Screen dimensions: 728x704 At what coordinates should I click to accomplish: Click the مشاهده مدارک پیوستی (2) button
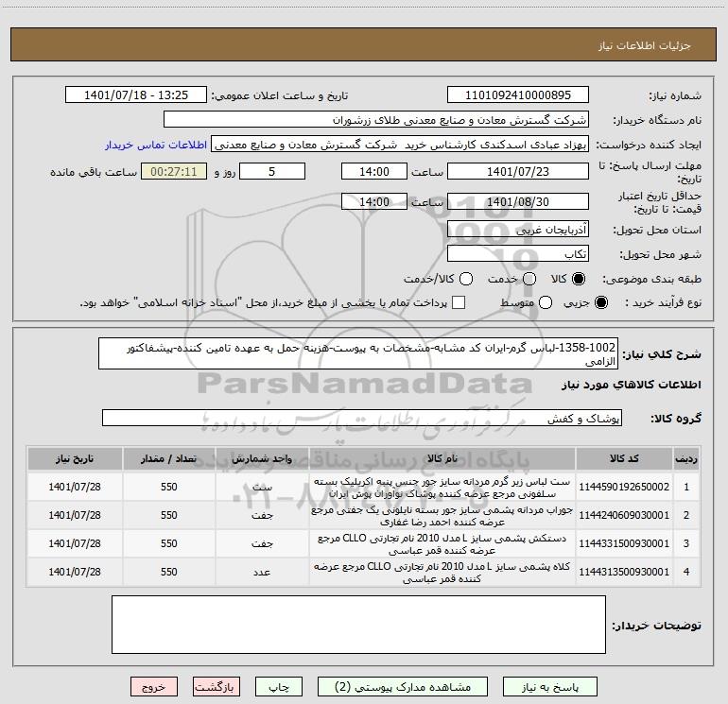click(x=403, y=687)
